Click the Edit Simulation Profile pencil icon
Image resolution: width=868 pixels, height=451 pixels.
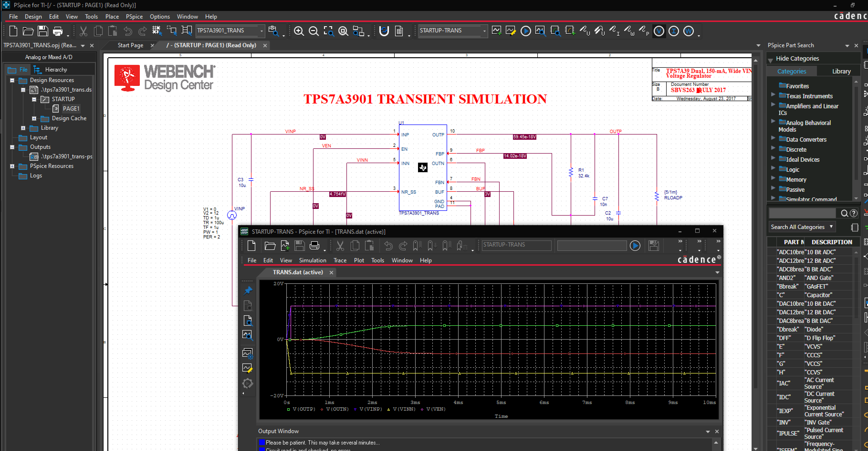click(x=511, y=31)
